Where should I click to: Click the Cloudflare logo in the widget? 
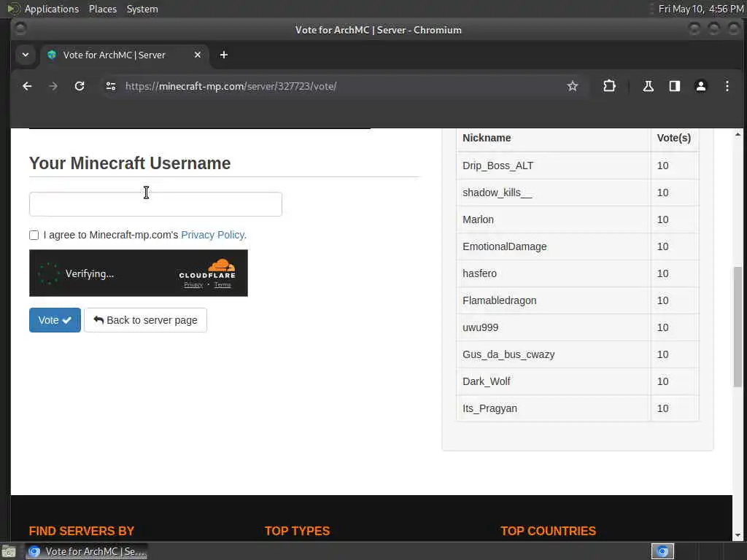(x=208, y=268)
